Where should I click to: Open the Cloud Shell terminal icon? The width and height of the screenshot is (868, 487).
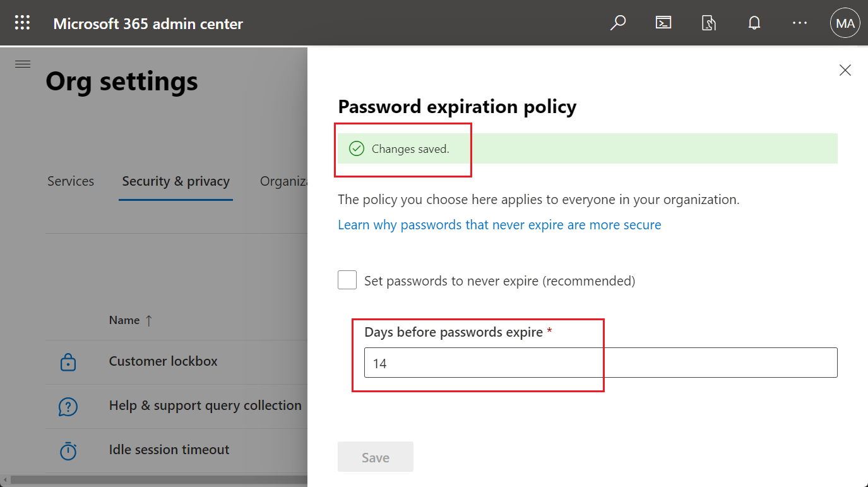tap(663, 22)
